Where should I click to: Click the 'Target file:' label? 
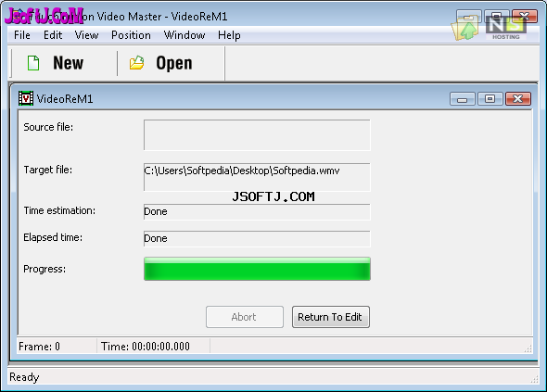tap(48, 170)
